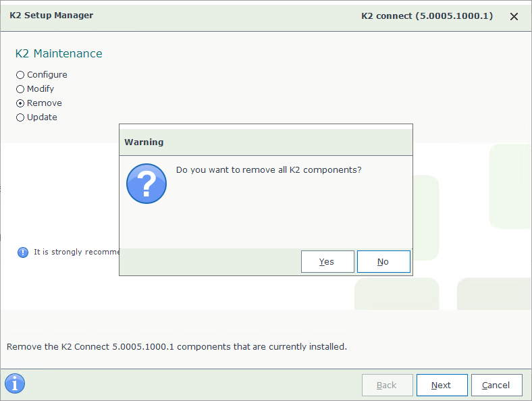Click the exclamation icon beside the recommendation note
The width and height of the screenshot is (532, 401).
tap(23, 252)
